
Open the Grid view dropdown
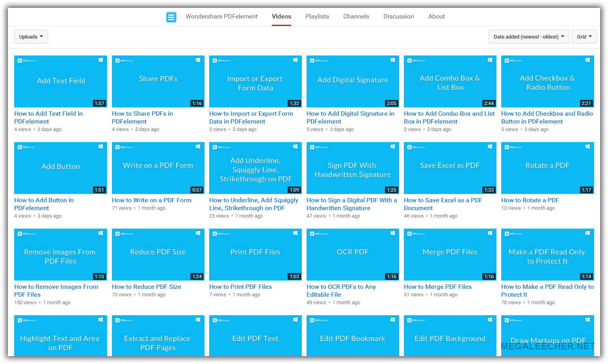pos(584,37)
